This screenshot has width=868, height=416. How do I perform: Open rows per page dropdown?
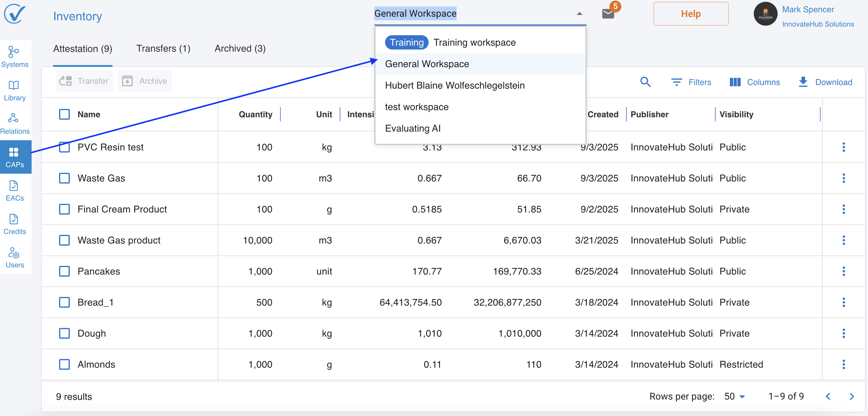pos(735,396)
